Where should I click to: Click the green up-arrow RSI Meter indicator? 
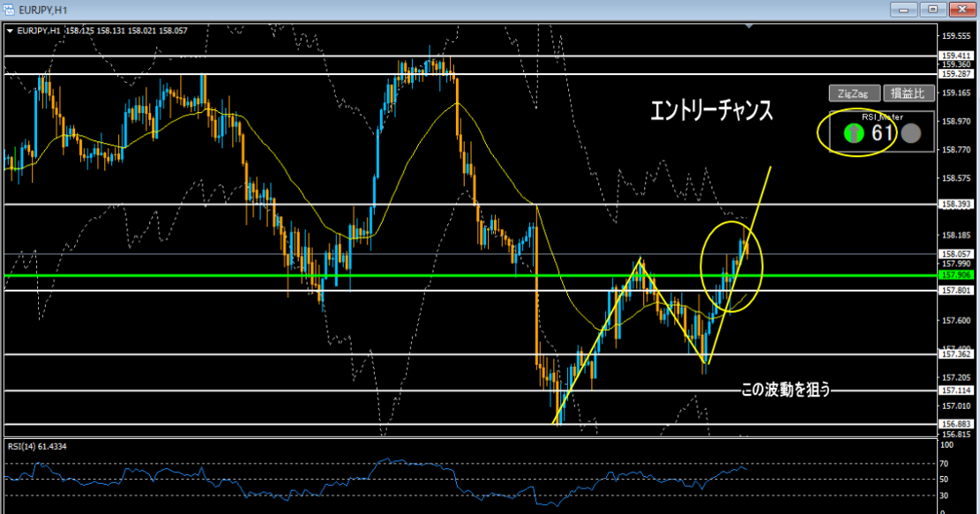pyautogui.click(x=852, y=133)
